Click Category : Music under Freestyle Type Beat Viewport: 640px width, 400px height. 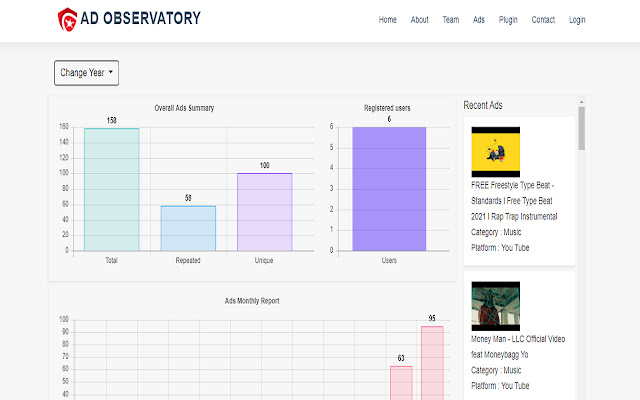pyautogui.click(x=496, y=232)
